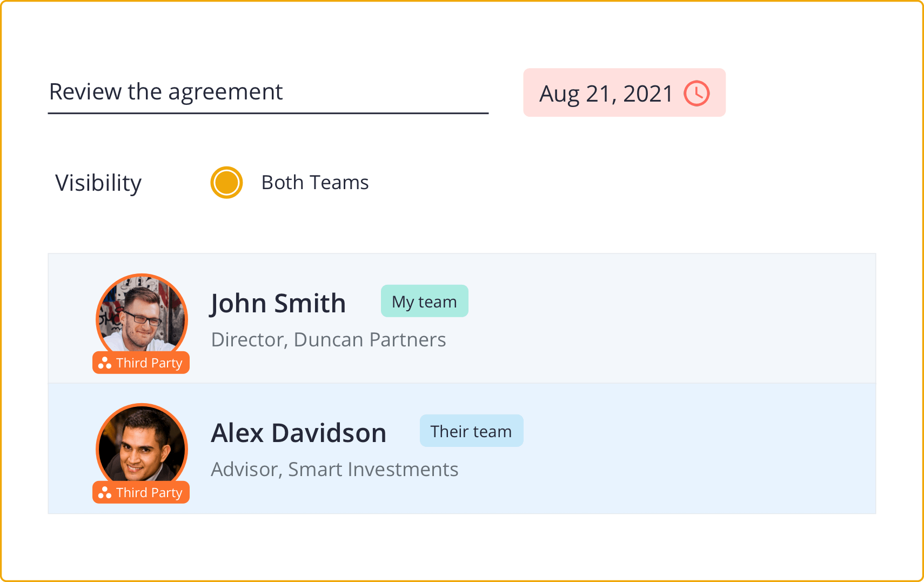Click the red due date badge
The height and width of the screenshot is (582, 924).
pyautogui.click(x=624, y=92)
